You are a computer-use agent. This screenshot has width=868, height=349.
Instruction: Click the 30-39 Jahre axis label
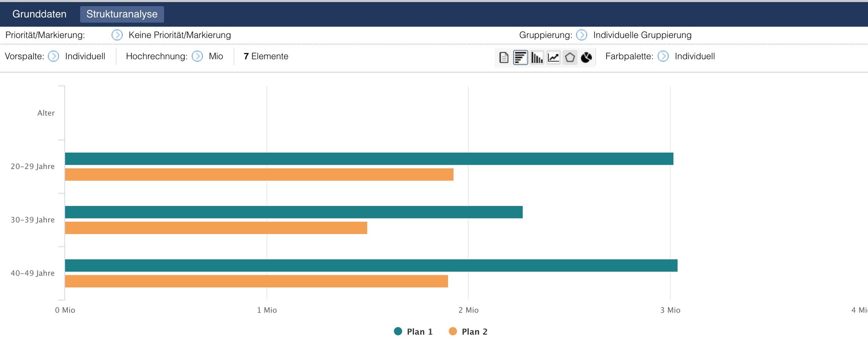tap(33, 220)
